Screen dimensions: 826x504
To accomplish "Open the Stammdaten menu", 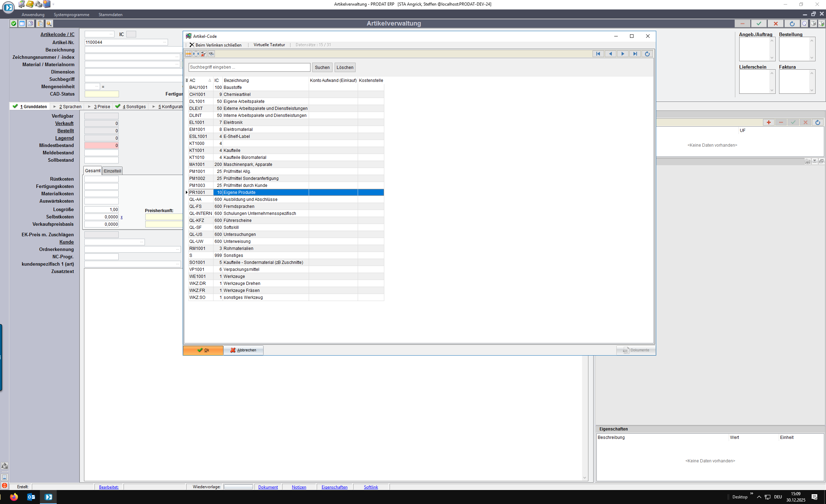I will coord(110,15).
